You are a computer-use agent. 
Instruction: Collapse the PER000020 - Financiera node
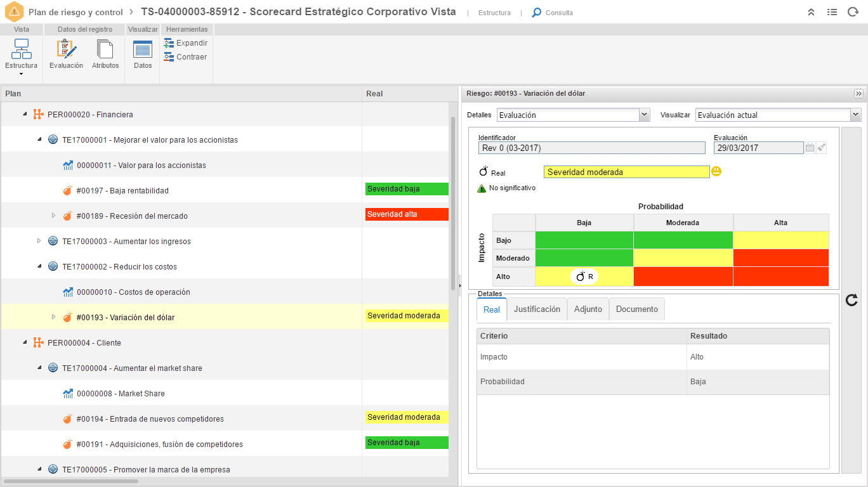pos(25,115)
